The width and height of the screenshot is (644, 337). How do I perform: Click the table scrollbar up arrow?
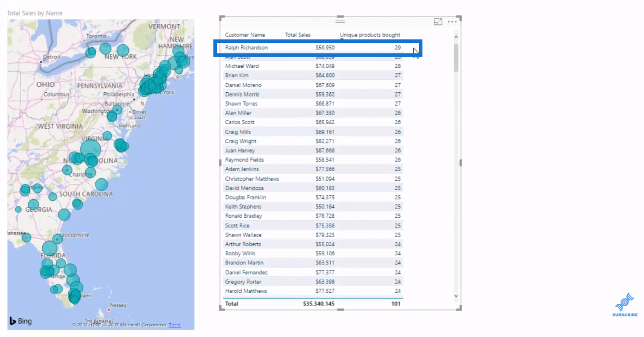(456, 37)
